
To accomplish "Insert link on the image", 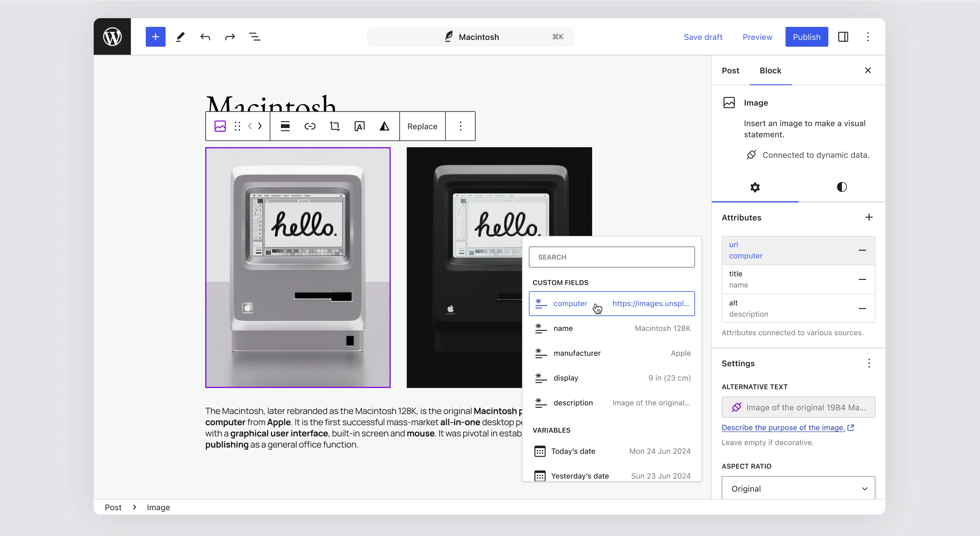I will pos(310,126).
